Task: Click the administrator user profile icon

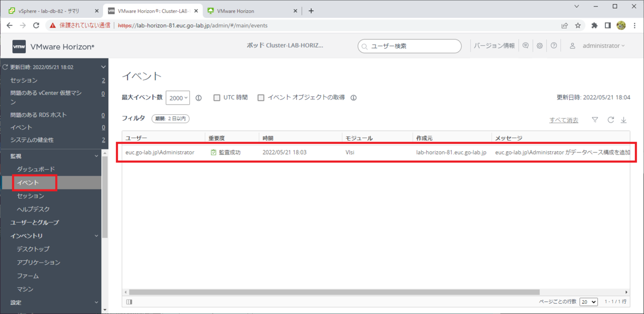Action: 573,46
